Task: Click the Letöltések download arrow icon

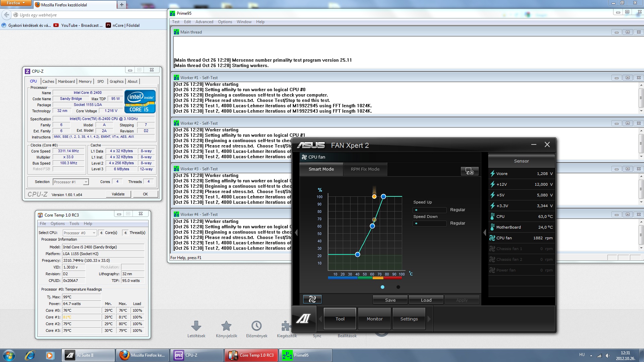Action: [x=196, y=326]
